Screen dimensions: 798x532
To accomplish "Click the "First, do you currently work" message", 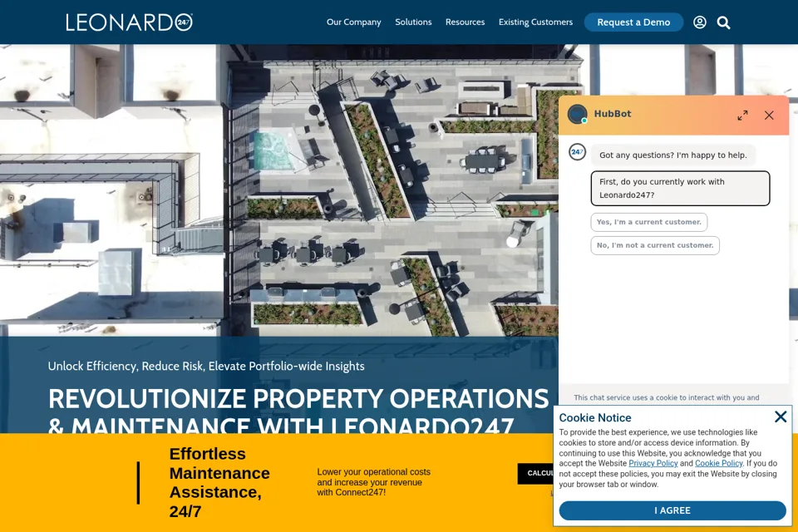I will click(x=680, y=189).
